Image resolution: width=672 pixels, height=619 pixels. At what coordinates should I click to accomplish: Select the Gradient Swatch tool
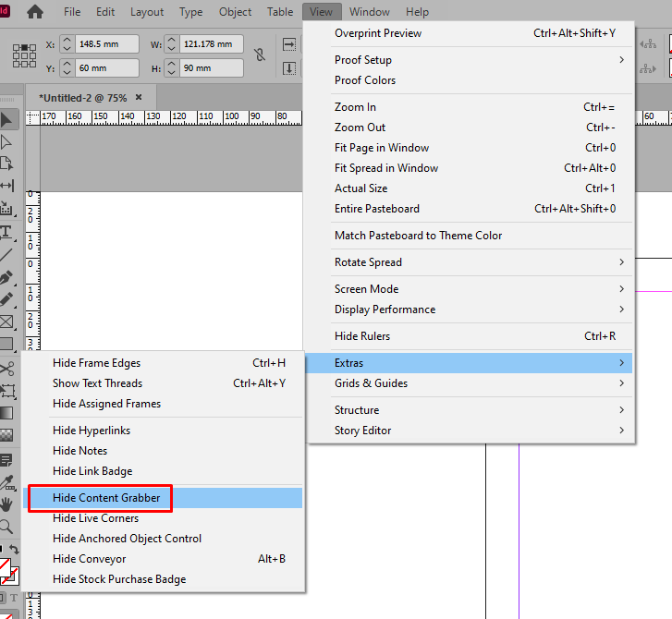point(6,413)
